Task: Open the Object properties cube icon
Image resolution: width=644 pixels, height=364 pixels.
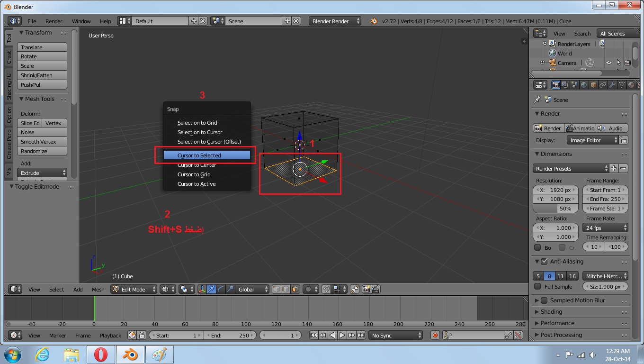Action: point(593,85)
